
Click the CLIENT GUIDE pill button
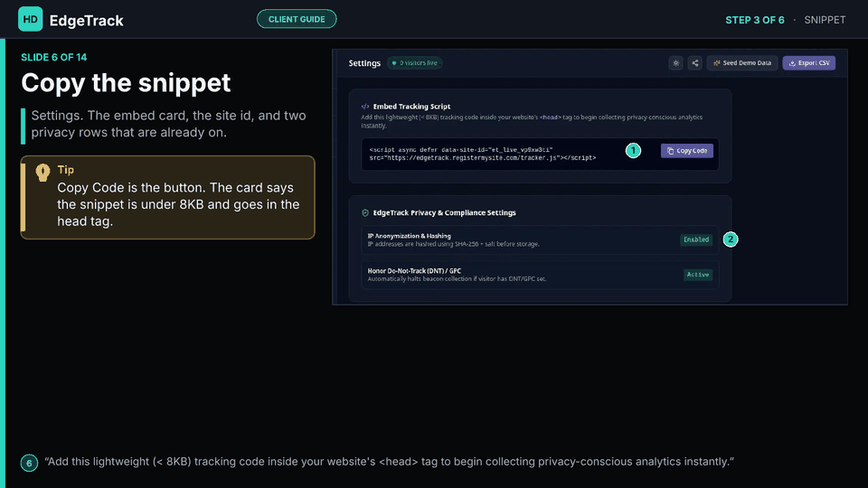tap(297, 19)
